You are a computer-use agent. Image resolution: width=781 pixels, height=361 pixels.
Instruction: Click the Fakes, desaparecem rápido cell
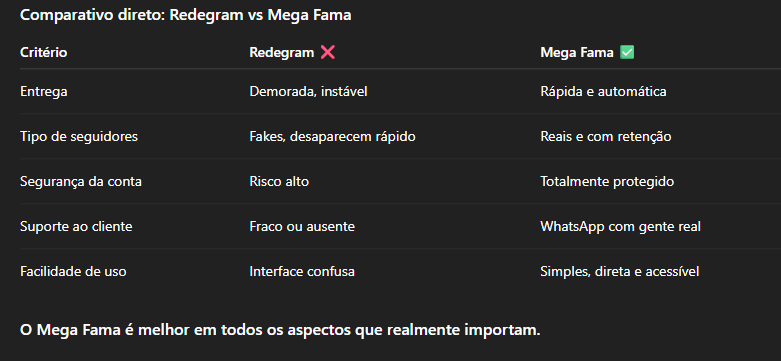(x=332, y=136)
